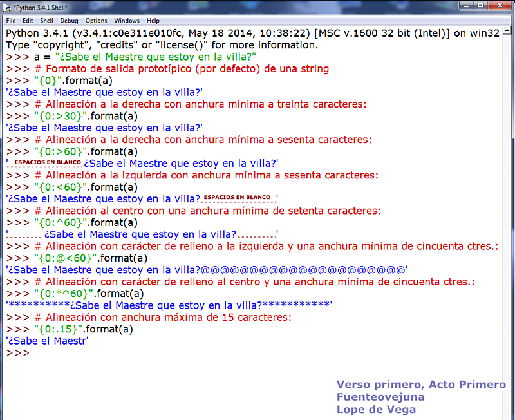Click the Fuenteovejuna text label
The image size is (515, 420).
[x=380, y=397]
